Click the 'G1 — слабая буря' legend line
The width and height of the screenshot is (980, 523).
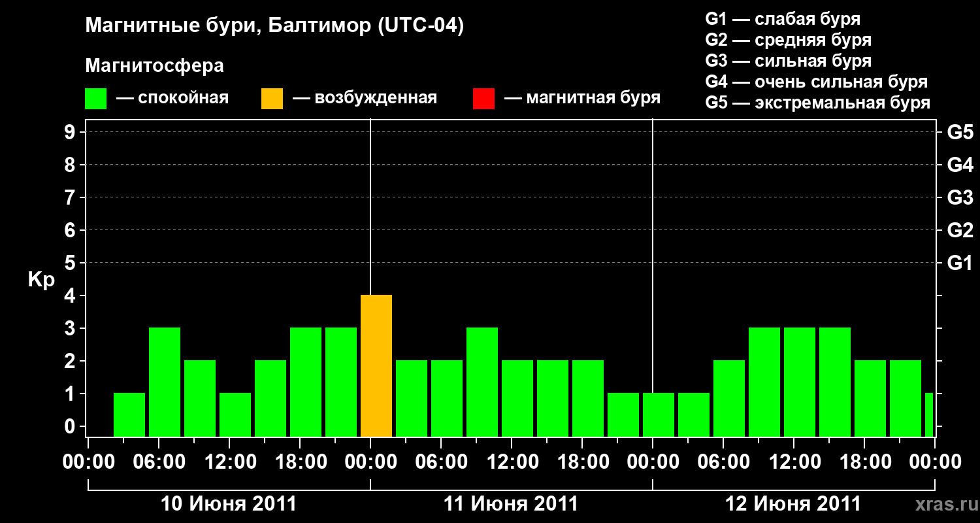click(x=783, y=19)
